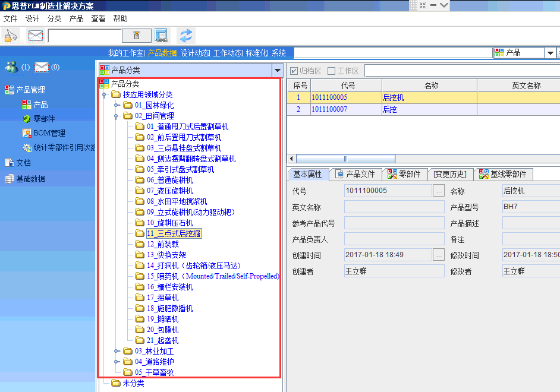Open 产品分类 dropdown arrow

click(x=278, y=70)
